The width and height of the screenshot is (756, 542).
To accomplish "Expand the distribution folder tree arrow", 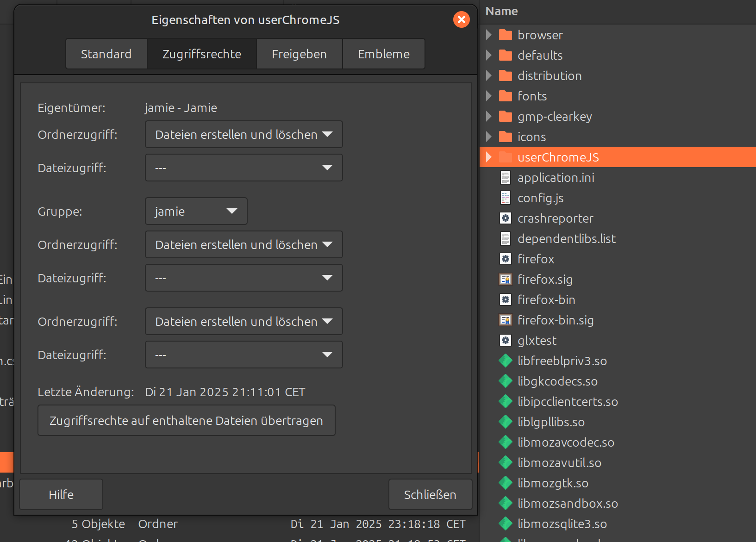I will [x=488, y=76].
